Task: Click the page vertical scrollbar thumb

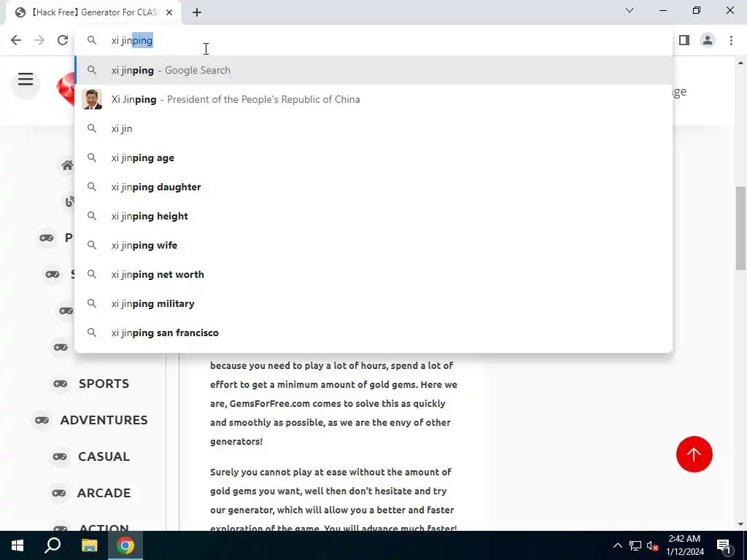Action: (741, 228)
